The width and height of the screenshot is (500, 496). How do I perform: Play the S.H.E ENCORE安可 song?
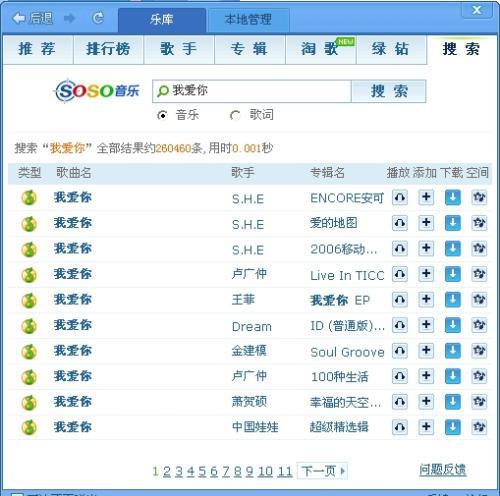pos(400,197)
